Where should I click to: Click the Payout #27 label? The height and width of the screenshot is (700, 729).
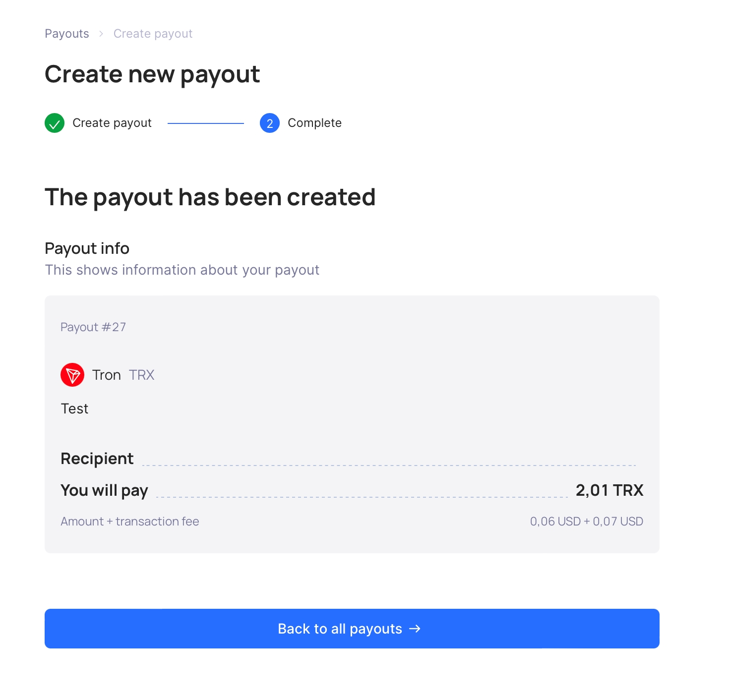click(x=93, y=327)
